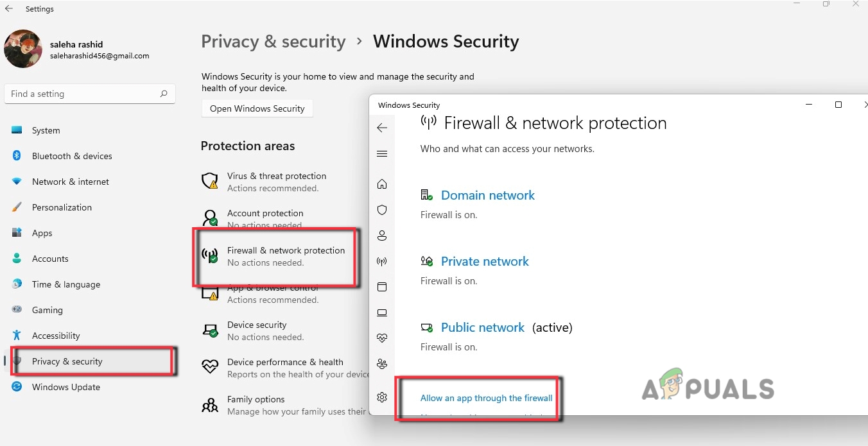This screenshot has width=868, height=446.
Task: Open Domain network settings
Action: click(488, 195)
